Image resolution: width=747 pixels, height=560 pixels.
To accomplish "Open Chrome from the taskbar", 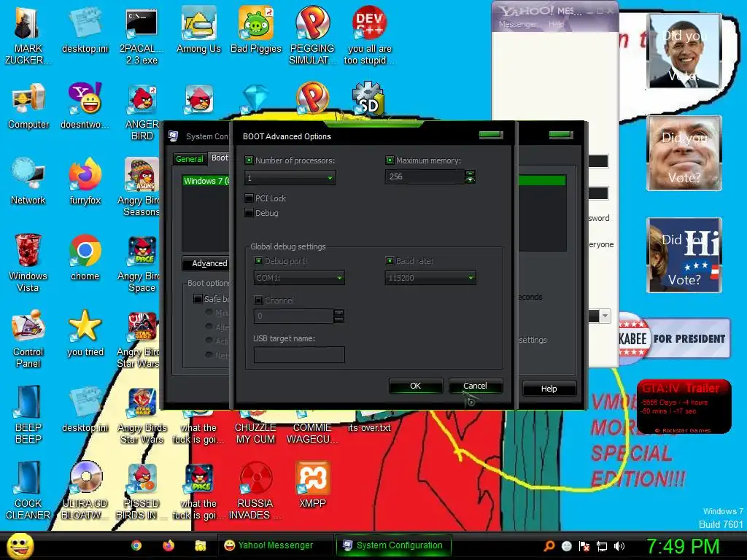I will point(136,545).
